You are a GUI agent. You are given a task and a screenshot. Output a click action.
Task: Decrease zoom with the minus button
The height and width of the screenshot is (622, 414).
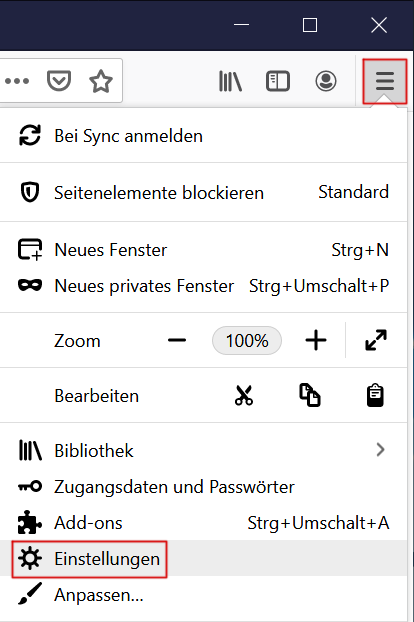click(x=177, y=340)
